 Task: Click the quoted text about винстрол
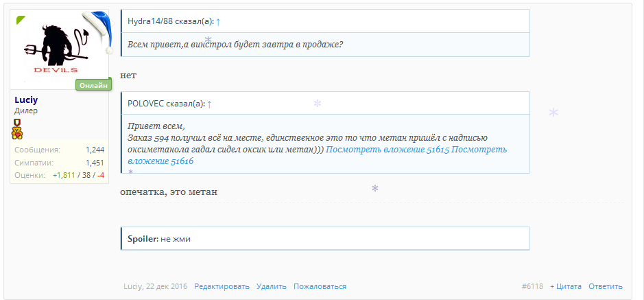(x=235, y=45)
